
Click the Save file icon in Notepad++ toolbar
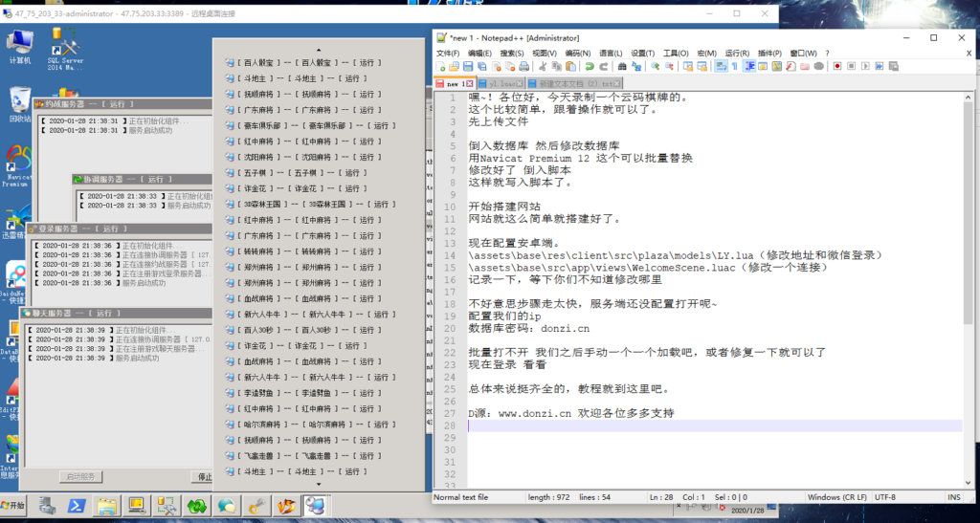[x=468, y=67]
